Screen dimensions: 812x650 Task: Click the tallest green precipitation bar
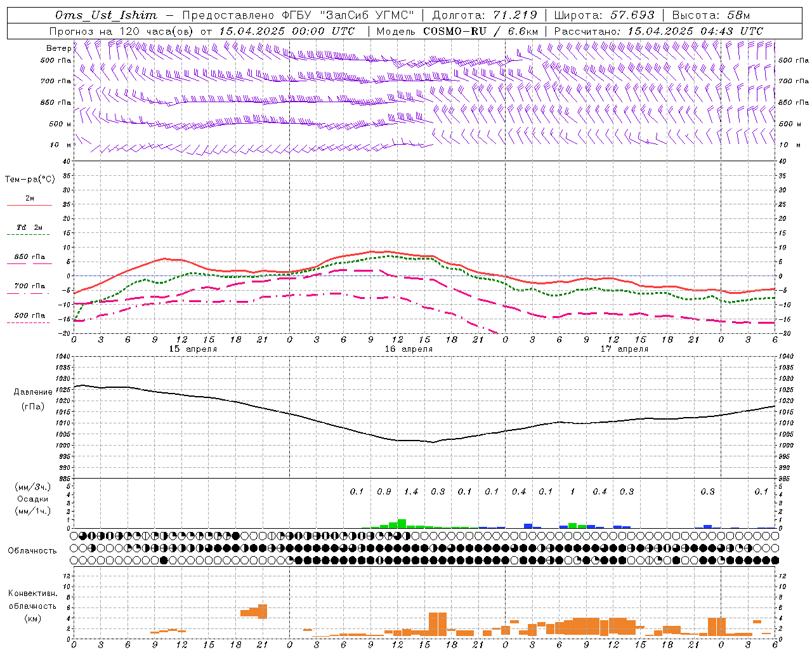pyautogui.click(x=402, y=524)
